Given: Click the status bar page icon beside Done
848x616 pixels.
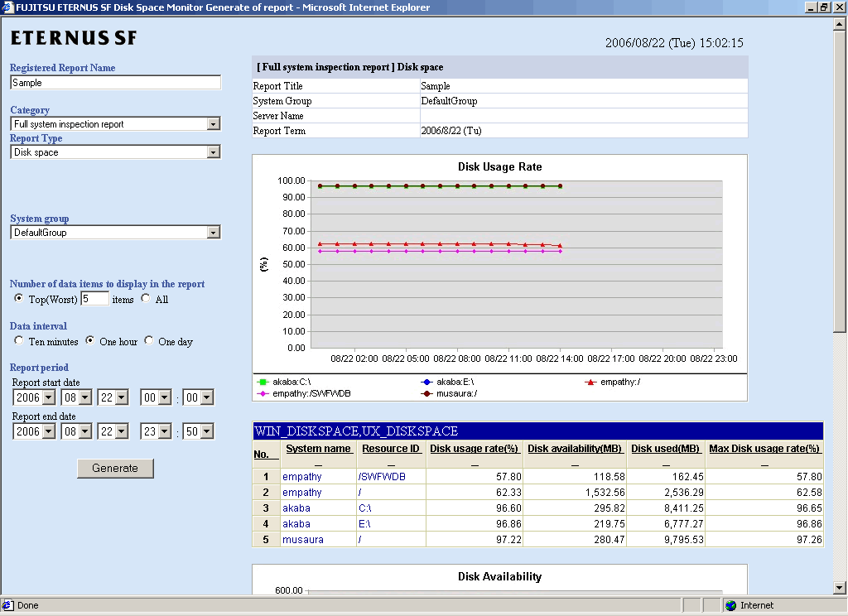Looking at the screenshot, I should [7, 605].
